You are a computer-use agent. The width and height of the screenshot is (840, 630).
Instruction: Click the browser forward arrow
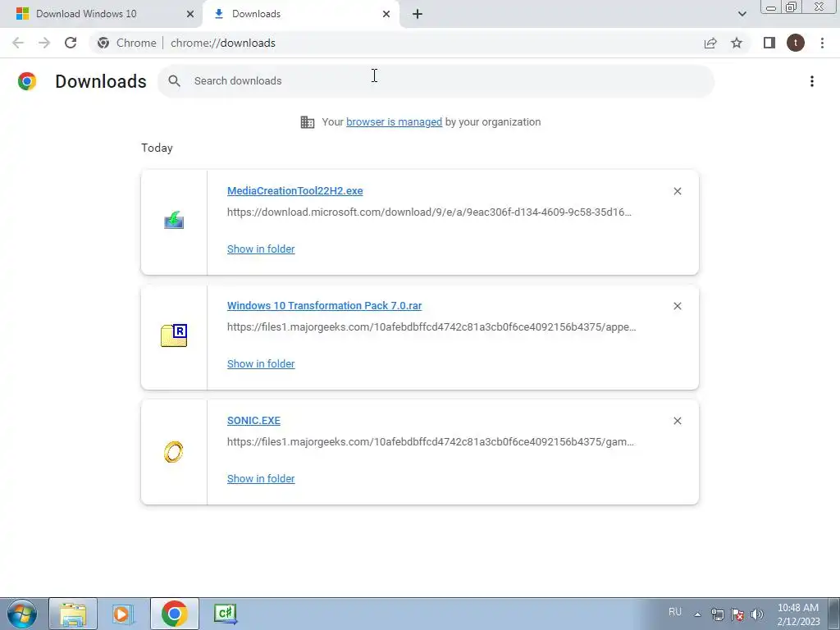pyautogui.click(x=44, y=43)
